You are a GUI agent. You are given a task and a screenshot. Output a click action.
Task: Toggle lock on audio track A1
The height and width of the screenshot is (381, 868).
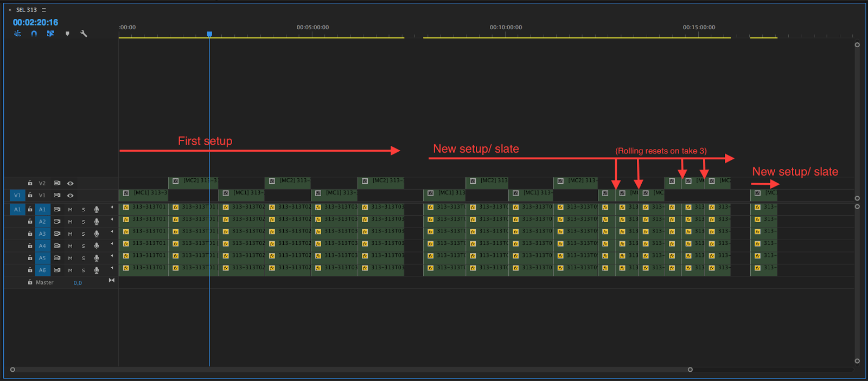[x=30, y=209]
